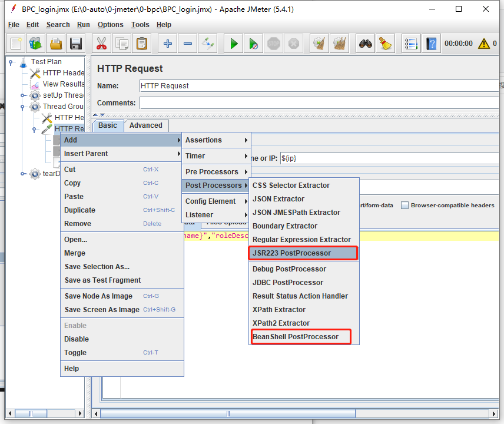Choose Boundary Extractor item
Screen dimensions: 504x424
304,226
